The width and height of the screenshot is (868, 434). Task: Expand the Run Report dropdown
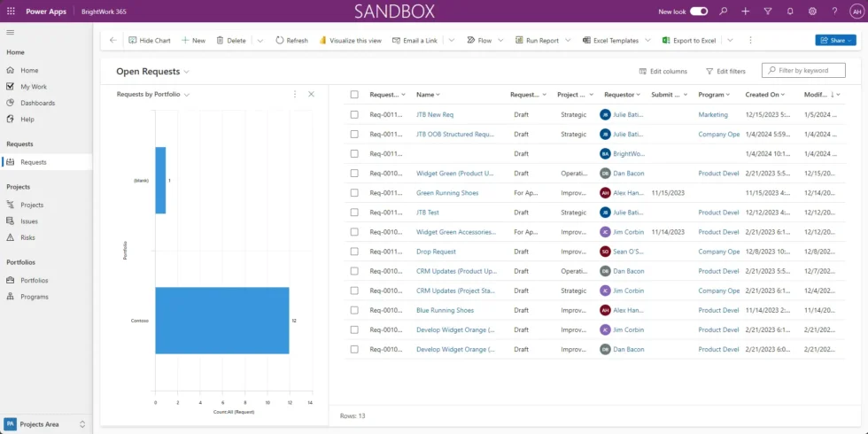point(568,41)
